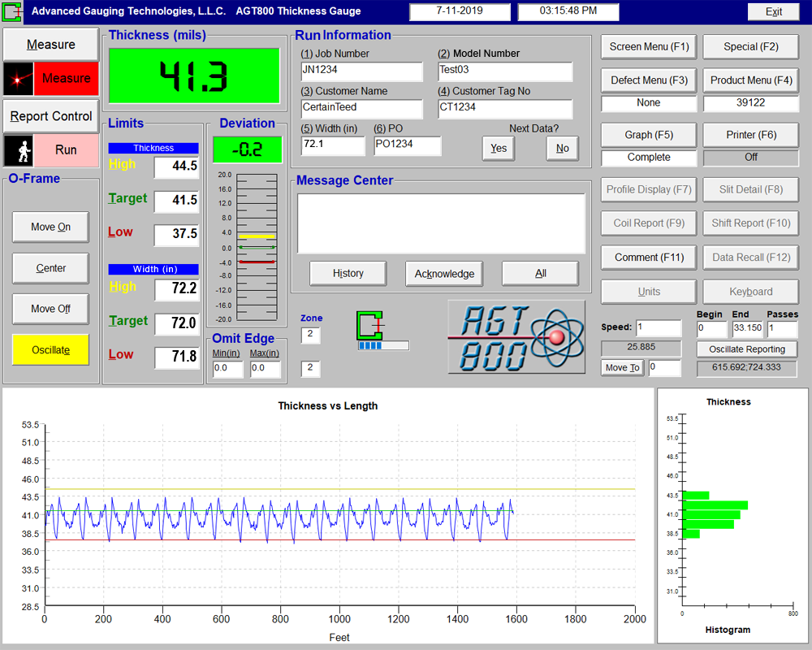Click the green thickness readout display

194,76
